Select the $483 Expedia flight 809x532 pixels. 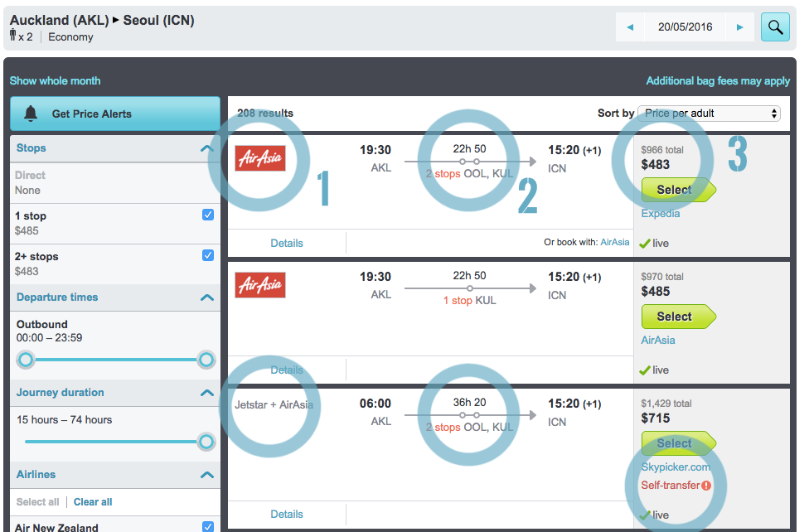click(678, 190)
